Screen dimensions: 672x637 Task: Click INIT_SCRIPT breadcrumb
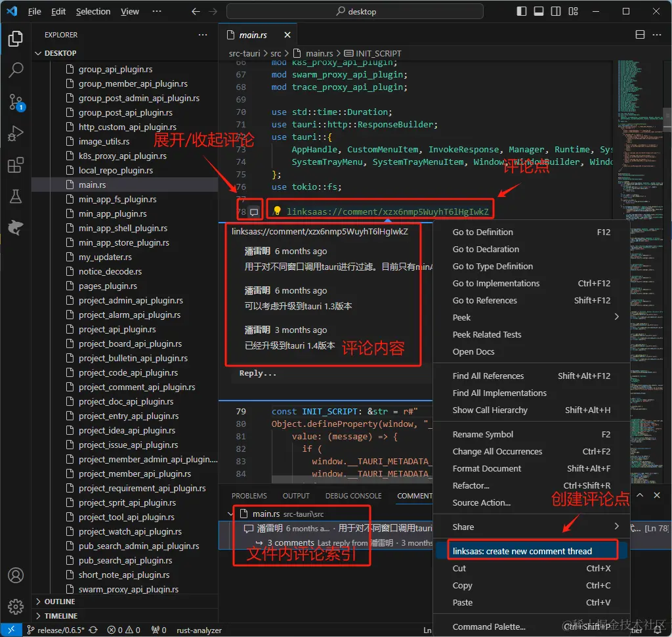click(x=373, y=54)
